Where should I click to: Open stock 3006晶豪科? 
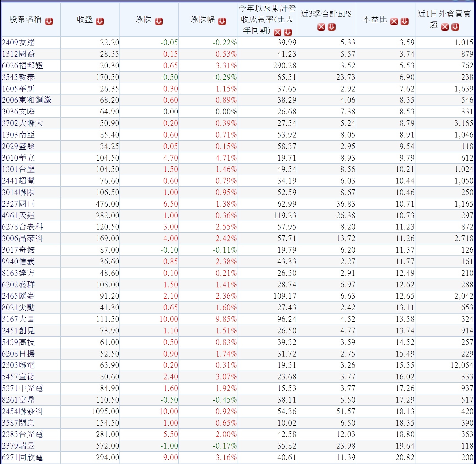(x=23, y=238)
